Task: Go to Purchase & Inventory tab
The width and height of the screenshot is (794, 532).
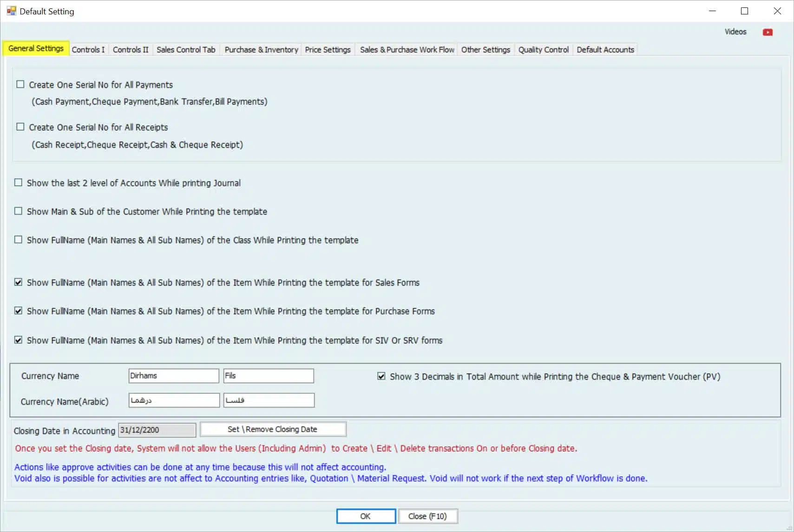Action: [x=261, y=50]
